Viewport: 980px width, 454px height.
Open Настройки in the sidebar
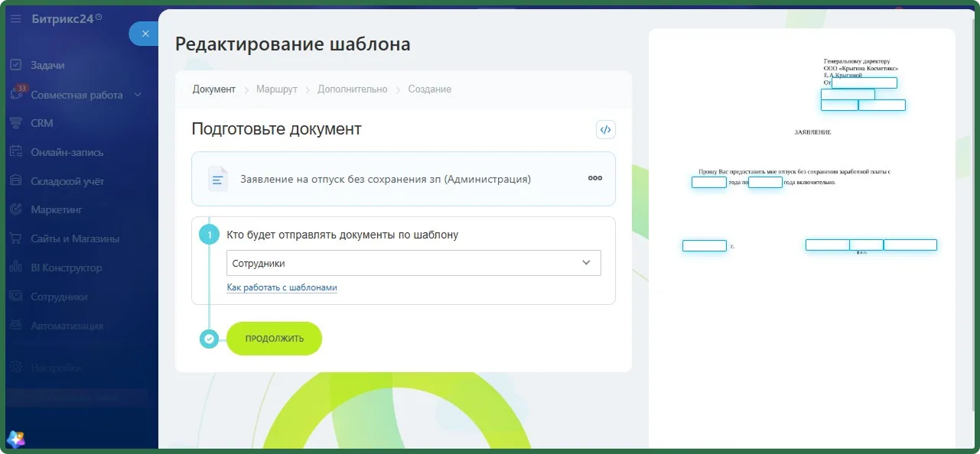pos(56,368)
